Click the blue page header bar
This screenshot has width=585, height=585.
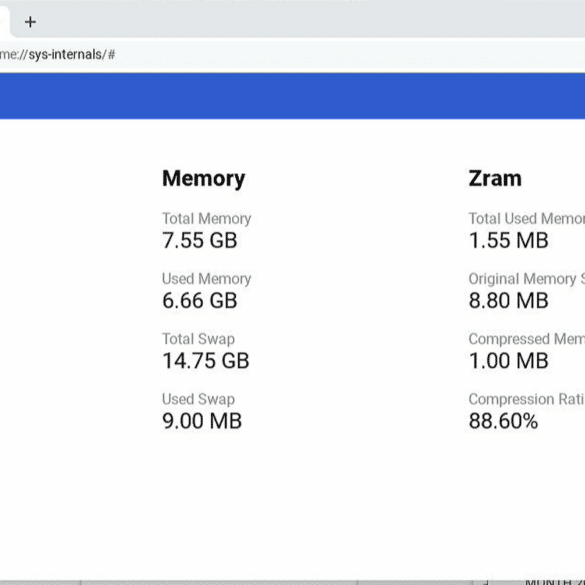(x=292, y=96)
